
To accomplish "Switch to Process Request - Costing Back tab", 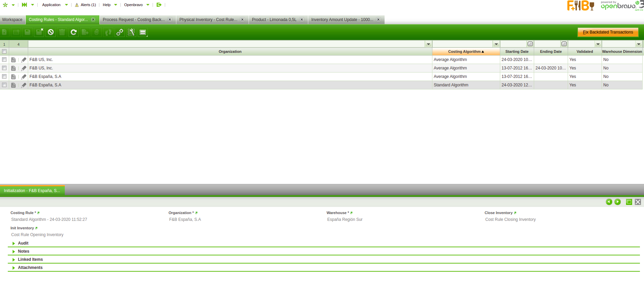I will pyautogui.click(x=134, y=20).
